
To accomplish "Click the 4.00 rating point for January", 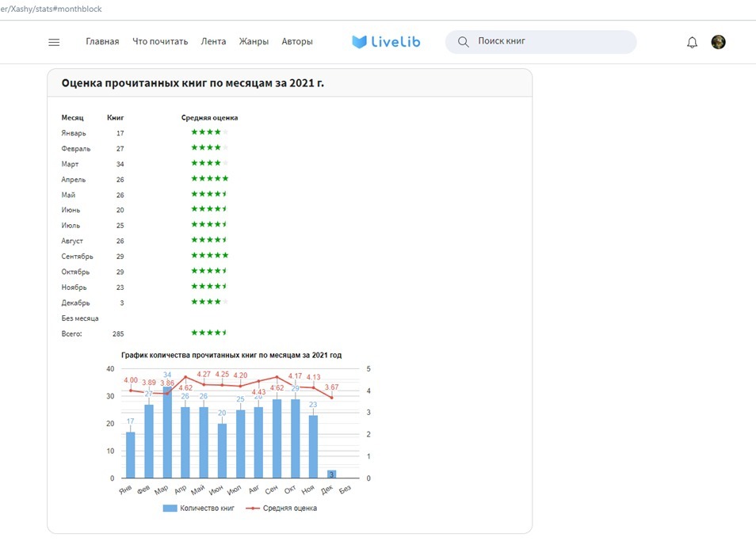I will pos(131,390).
